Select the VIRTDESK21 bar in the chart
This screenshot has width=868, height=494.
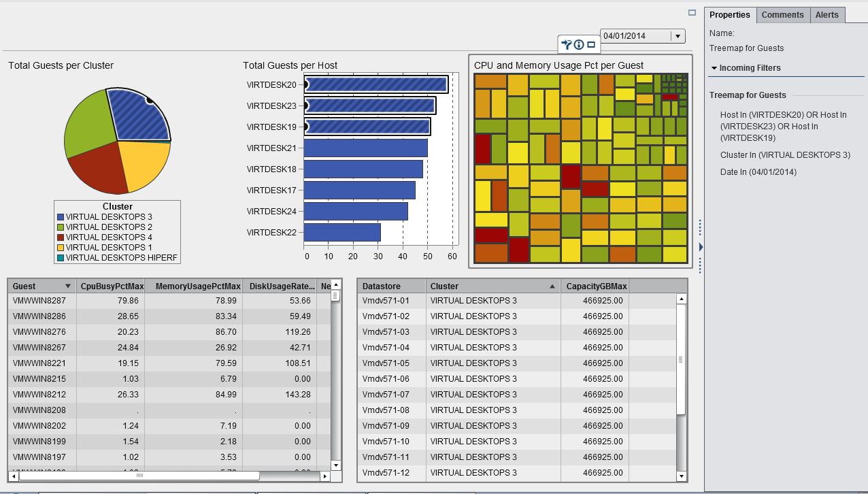coord(365,148)
